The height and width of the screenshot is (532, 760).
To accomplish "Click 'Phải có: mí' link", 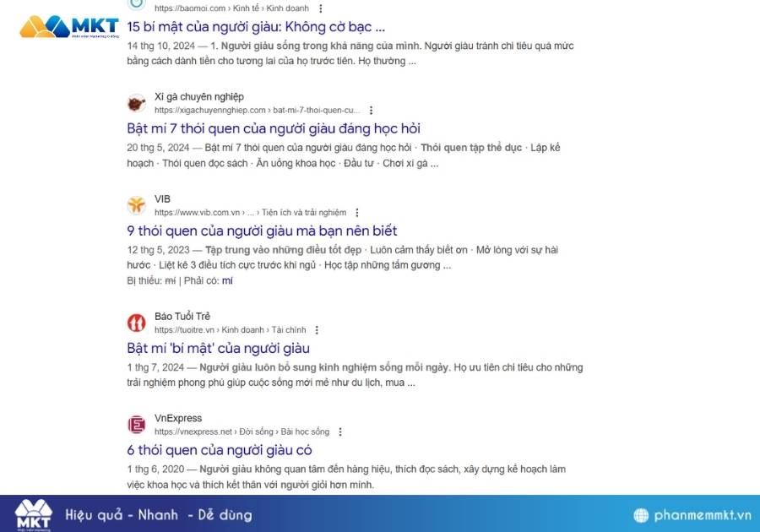I will pos(227,280).
